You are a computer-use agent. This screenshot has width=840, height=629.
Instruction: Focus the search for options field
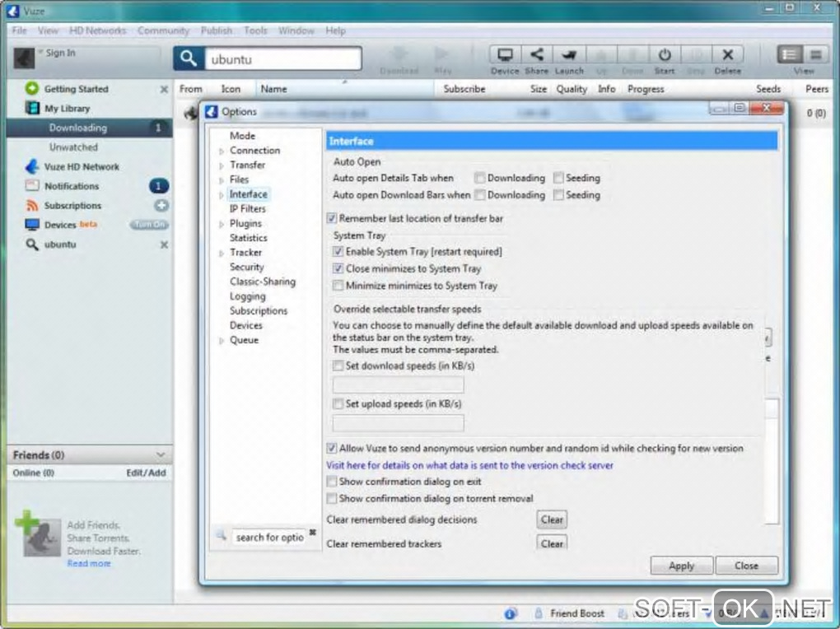pyautogui.click(x=269, y=538)
